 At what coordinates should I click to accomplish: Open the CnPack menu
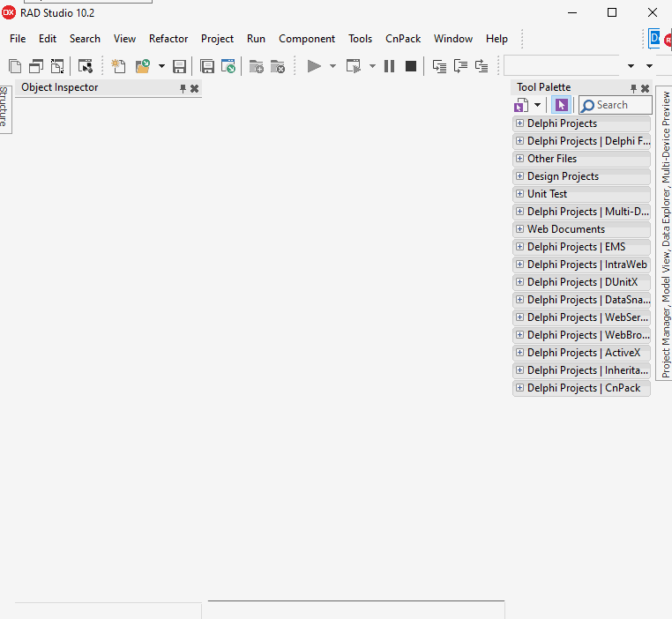(403, 39)
